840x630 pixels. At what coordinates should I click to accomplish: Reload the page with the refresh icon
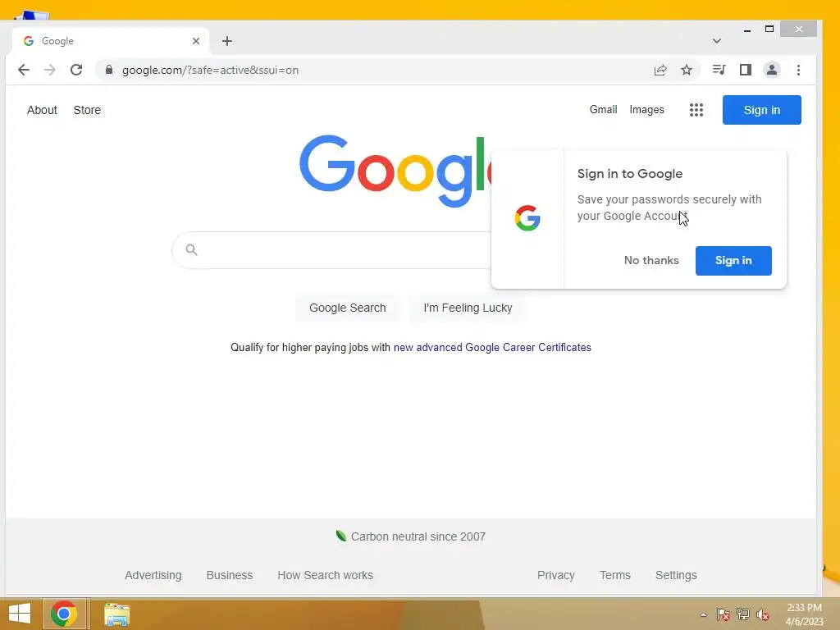click(x=76, y=70)
